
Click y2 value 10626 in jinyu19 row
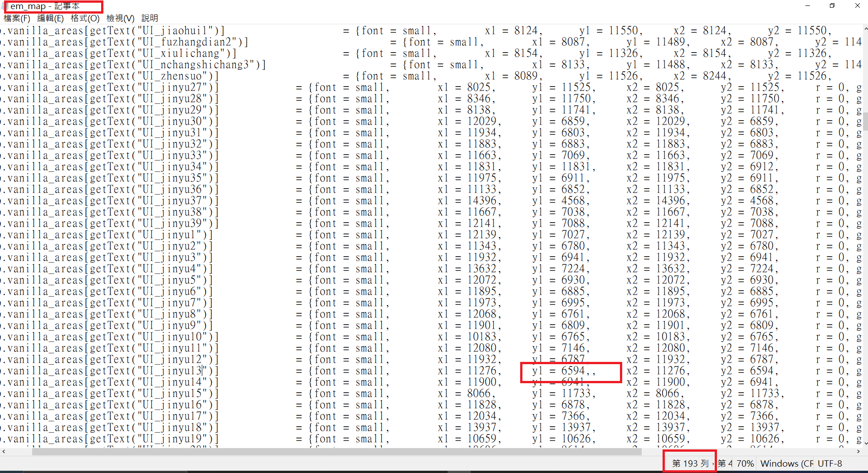(765, 439)
